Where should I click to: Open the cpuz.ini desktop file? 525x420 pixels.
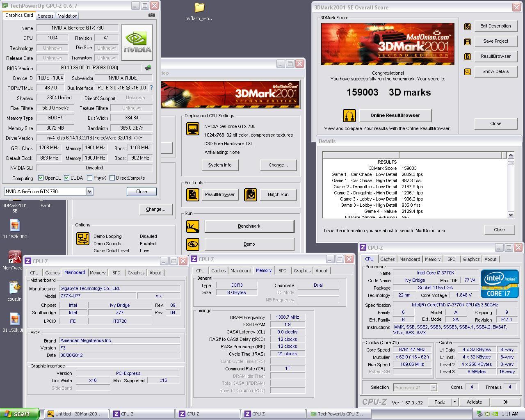click(15, 292)
